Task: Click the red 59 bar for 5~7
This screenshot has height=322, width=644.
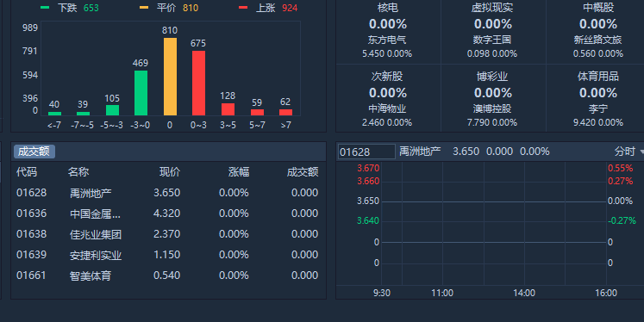Action: pyautogui.click(x=257, y=113)
